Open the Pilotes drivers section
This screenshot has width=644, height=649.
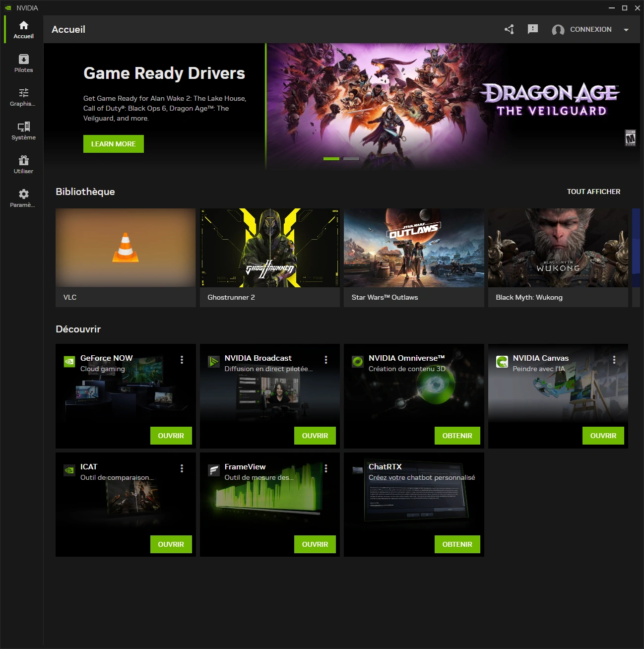tap(23, 63)
